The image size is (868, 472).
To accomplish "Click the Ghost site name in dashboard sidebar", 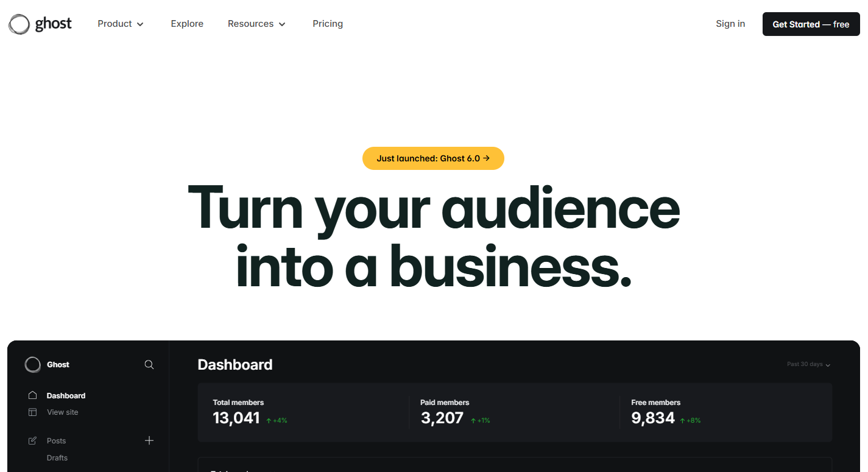I will click(58, 365).
